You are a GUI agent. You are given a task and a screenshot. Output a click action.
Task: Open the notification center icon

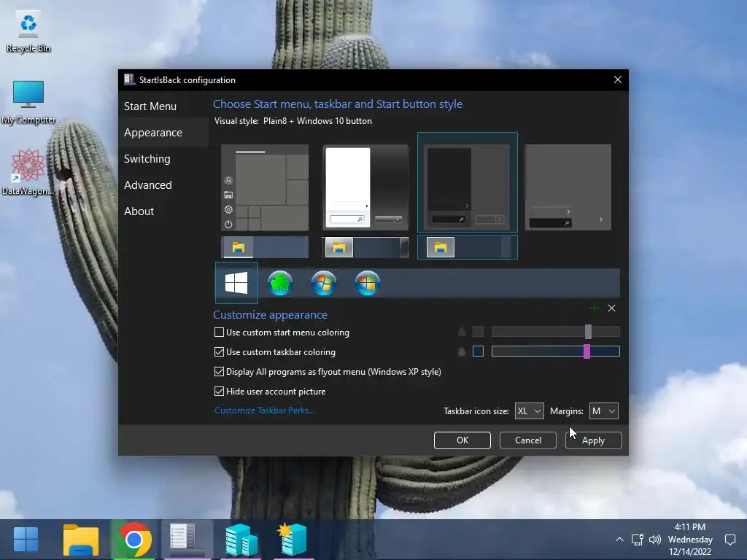(x=729, y=540)
